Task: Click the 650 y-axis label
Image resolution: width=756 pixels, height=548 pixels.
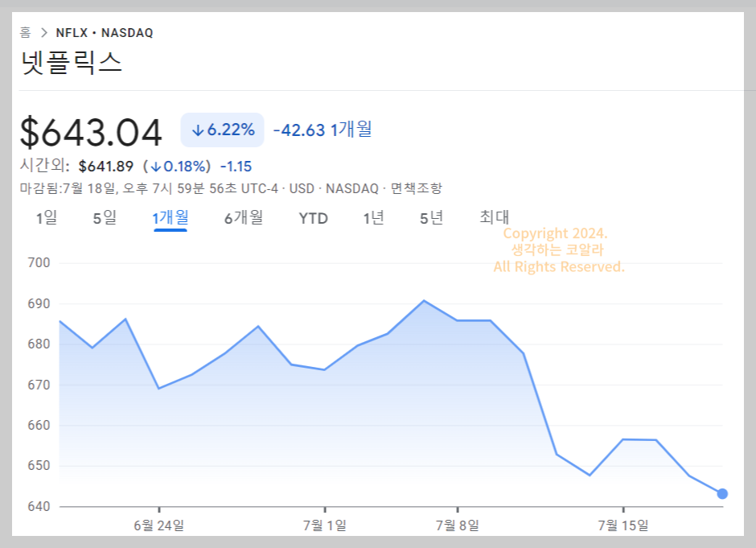Action: point(39,466)
